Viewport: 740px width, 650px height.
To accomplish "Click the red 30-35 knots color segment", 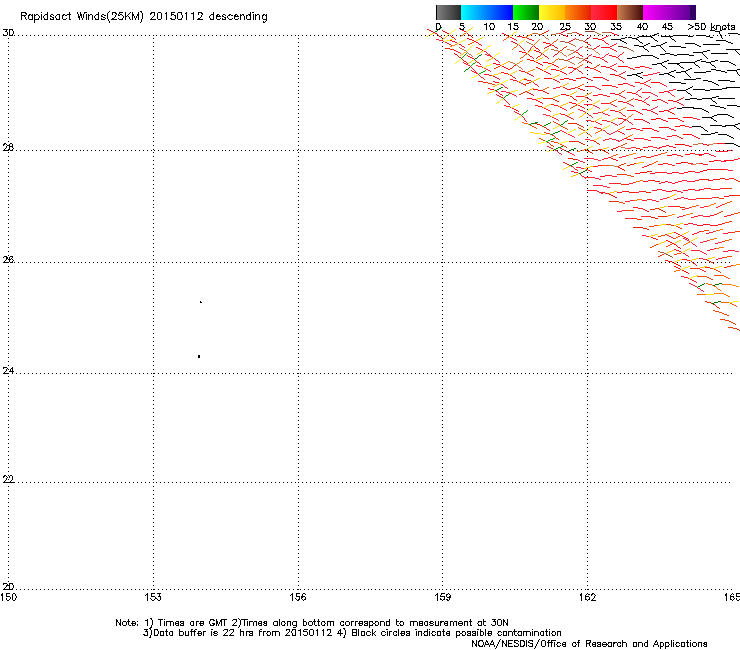I will click(604, 12).
